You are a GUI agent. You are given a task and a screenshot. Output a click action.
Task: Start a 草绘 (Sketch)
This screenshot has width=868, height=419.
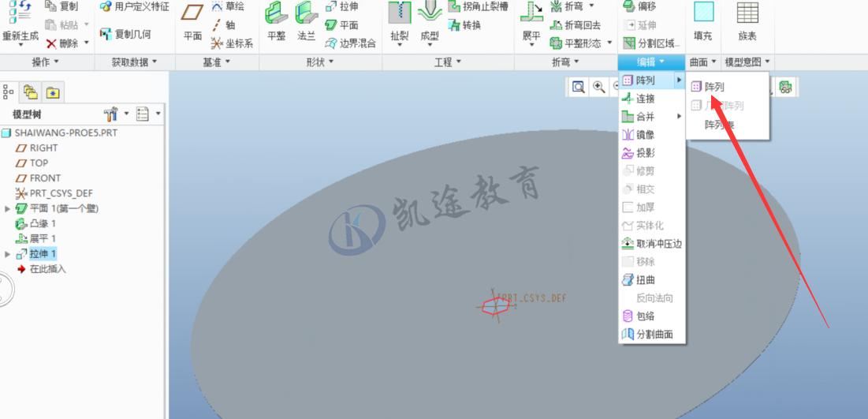tap(227, 6)
